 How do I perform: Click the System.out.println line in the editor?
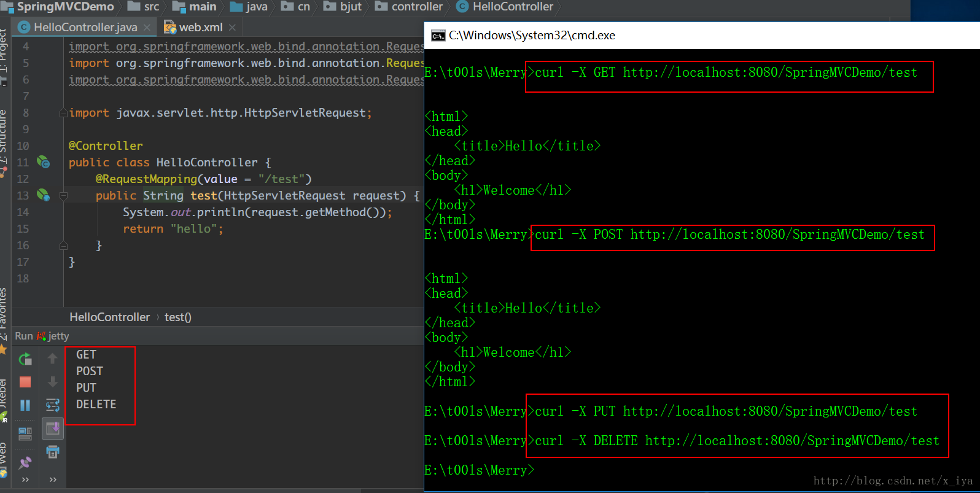click(257, 212)
